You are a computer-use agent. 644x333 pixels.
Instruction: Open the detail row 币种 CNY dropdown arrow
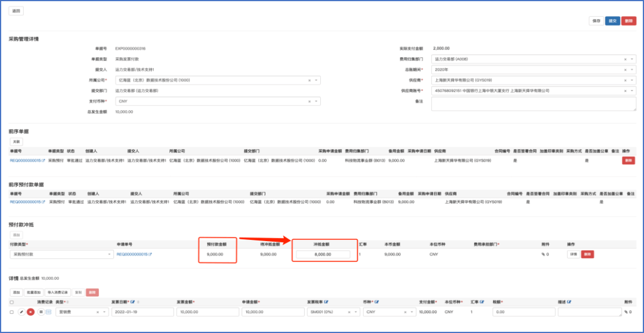click(411, 312)
